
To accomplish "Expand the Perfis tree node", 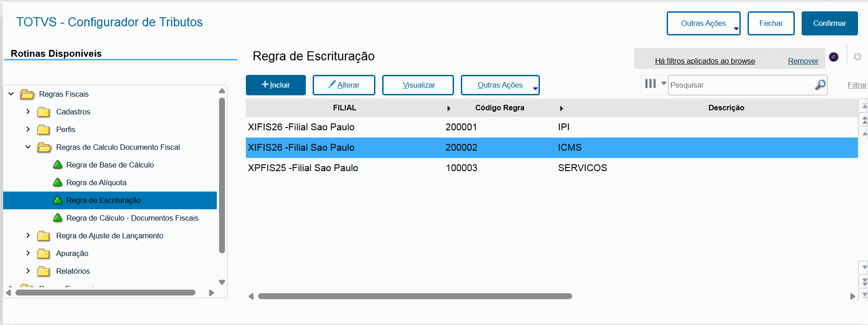I will 28,129.
